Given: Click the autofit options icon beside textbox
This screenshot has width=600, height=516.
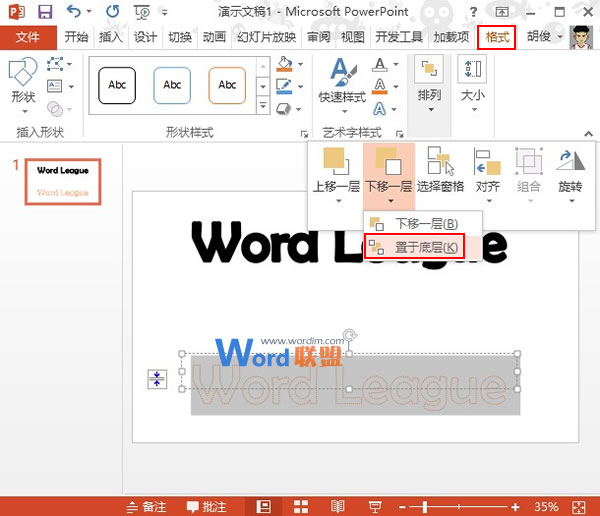Looking at the screenshot, I should click(157, 379).
